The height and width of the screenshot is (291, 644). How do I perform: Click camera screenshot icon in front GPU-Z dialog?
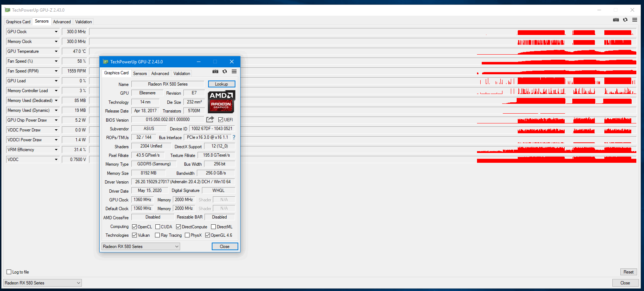coord(215,71)
